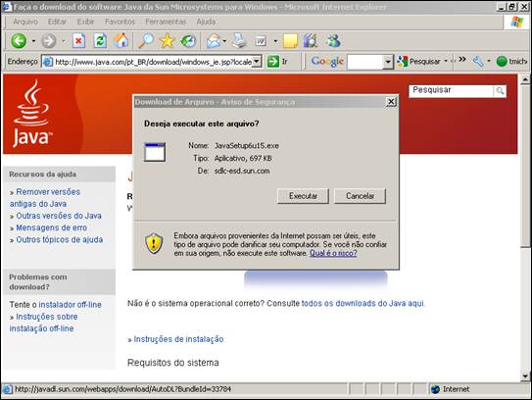This screenshot has height=400, width=532.
Task: Click the Refresh page icon
Action: pos(100,41)
